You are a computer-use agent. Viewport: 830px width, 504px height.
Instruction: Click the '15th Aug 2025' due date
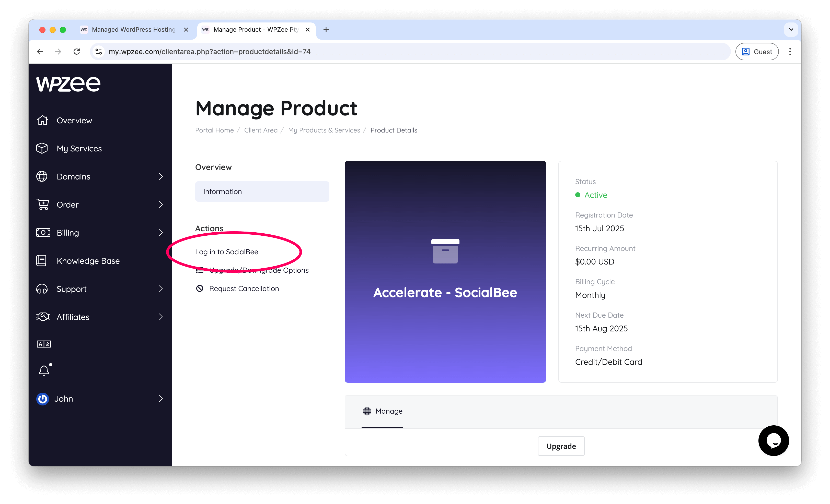coord(601,328)
